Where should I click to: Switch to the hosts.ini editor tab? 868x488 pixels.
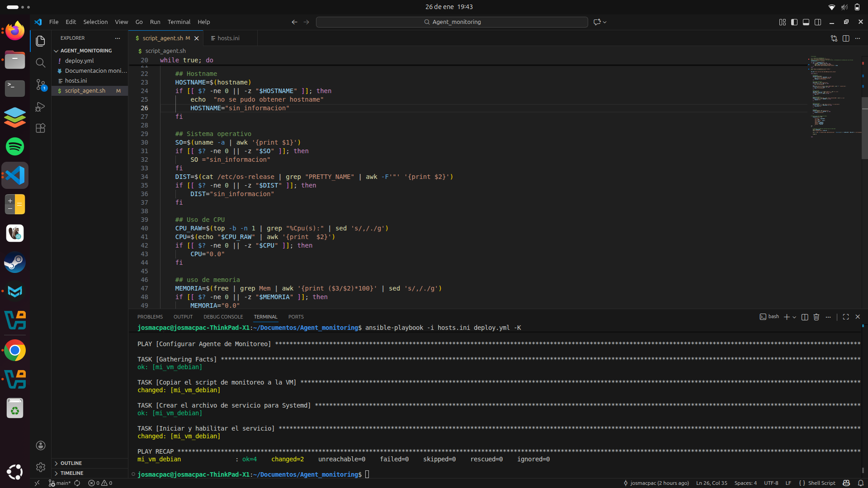coord(229,38)
